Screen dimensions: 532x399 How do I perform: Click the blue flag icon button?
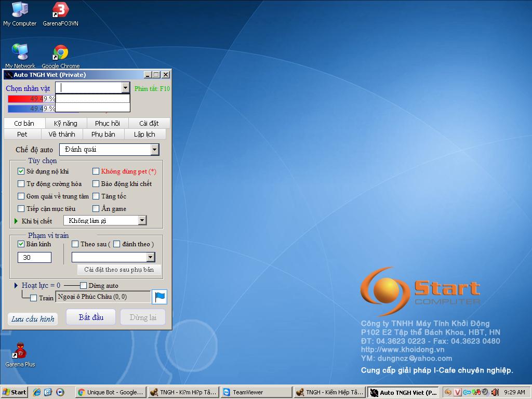(159, 297)
